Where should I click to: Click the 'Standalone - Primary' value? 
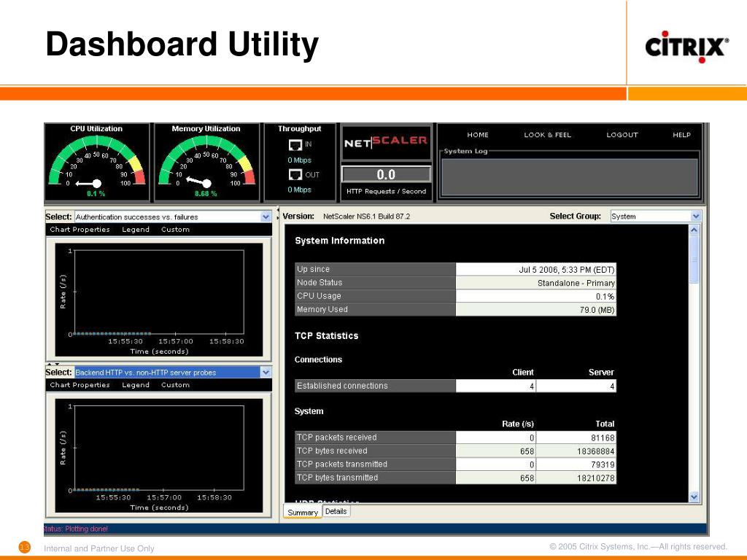[576, 283]
